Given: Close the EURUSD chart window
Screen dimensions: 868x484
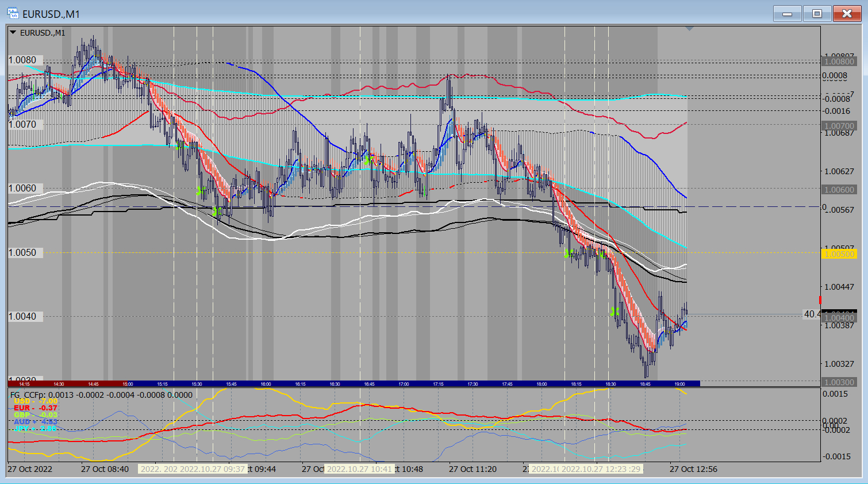Looking at the screenshot, I should tap(847, 14).
